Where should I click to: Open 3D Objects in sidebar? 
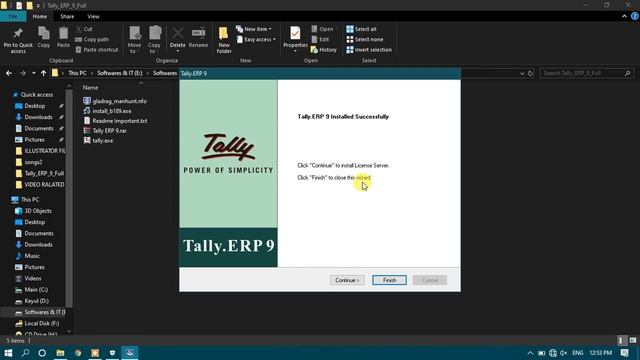click(x=33, y=211)
